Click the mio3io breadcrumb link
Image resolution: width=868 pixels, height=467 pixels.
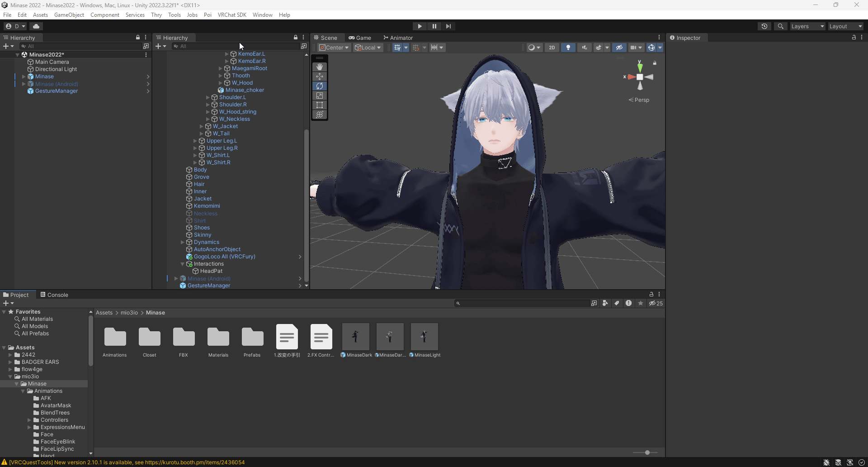[x=129, y=313]
